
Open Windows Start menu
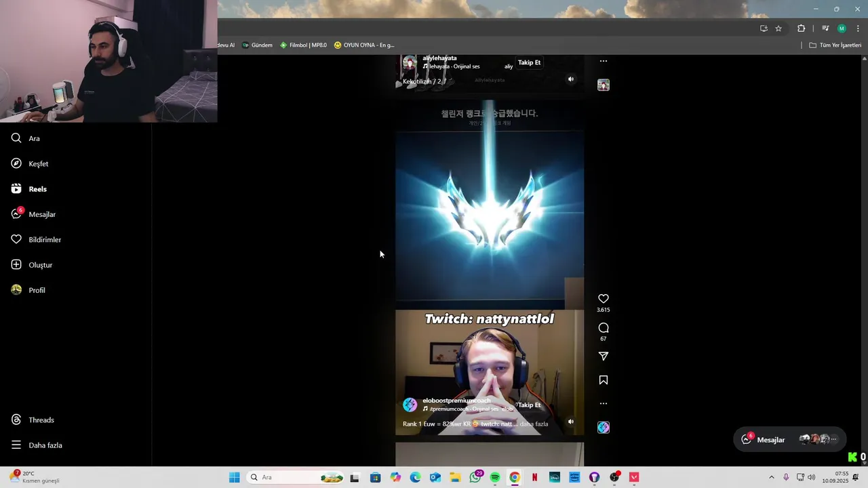tap(234, 477)
